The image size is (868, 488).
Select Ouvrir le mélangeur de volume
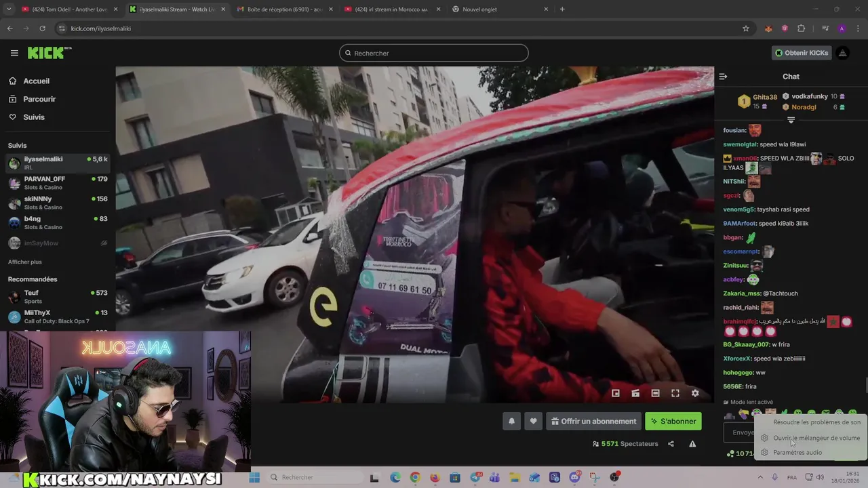810,438
